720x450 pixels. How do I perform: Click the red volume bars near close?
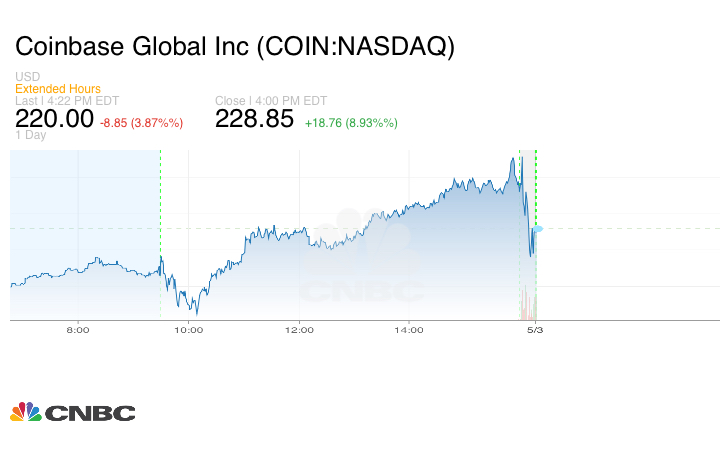coord(523,304)
